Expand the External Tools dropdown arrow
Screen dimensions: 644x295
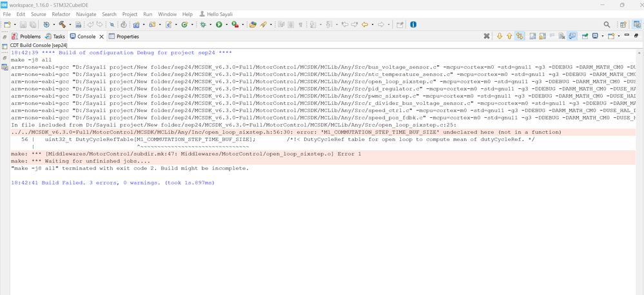pos(242,24)
